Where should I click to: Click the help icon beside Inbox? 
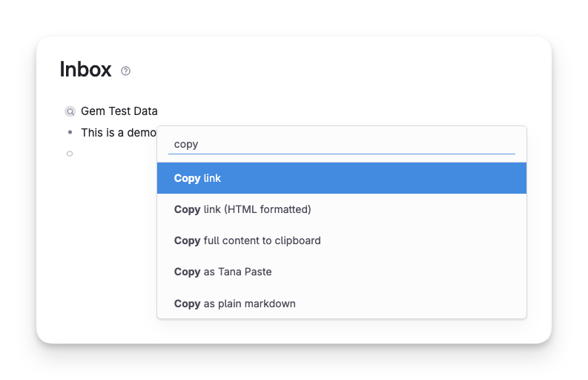pos(125,71)
